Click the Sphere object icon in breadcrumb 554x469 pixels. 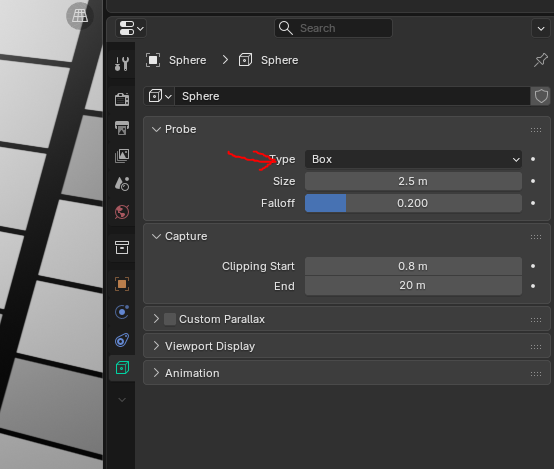pos(153,60)
